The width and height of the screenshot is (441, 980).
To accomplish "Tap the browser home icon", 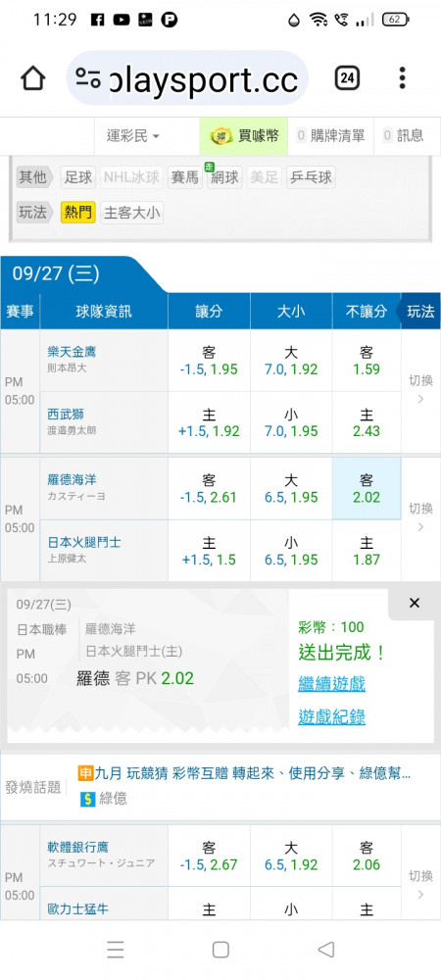I will 33,78.
